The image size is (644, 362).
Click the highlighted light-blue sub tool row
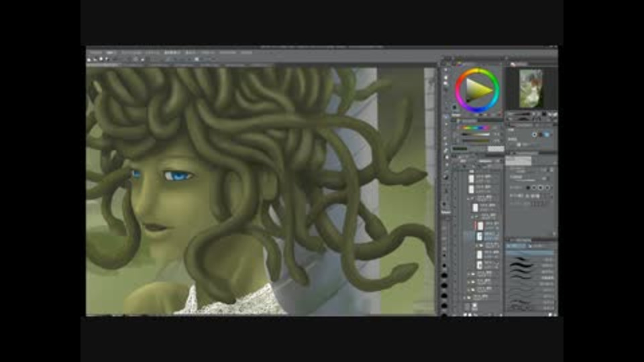tap(530, 253)
